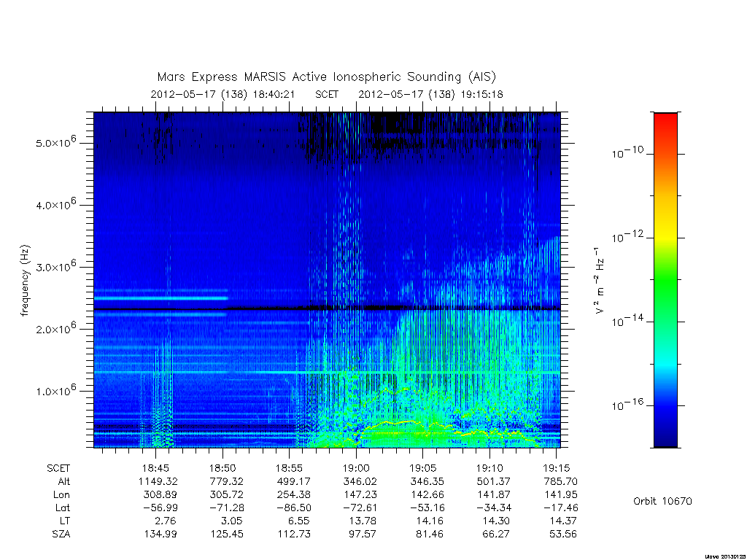Click the 19:10 time tick label
The height and width of the screenshot is (560, 747).
[489, 468]
